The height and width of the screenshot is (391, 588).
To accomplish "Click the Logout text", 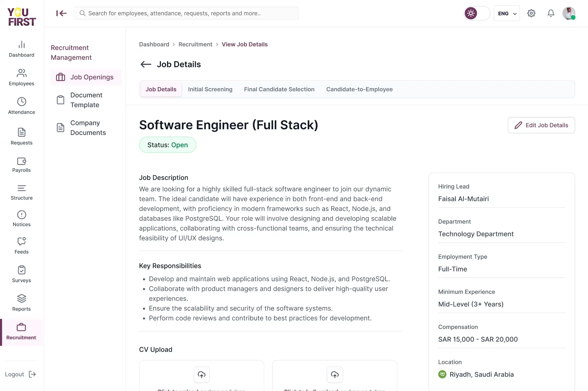I will (x=14, y=374).
